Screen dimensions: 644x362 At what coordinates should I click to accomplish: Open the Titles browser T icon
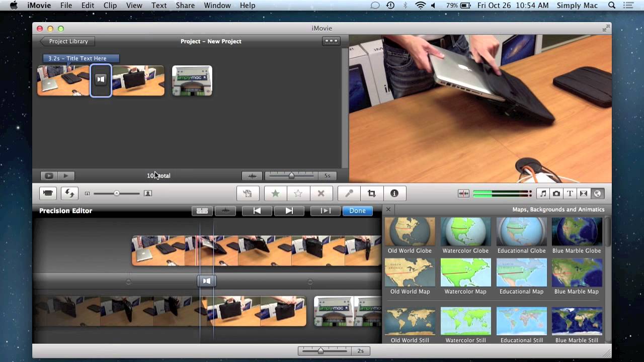pos(570,194)
